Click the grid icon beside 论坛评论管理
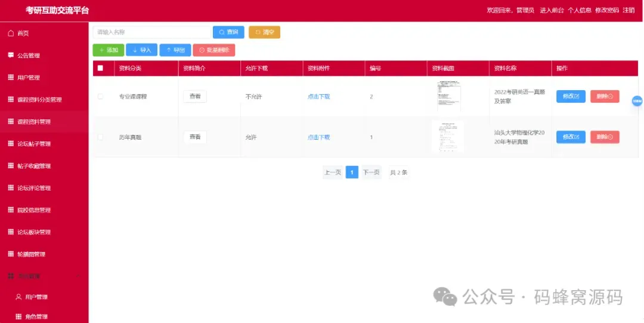 [11, 187]
